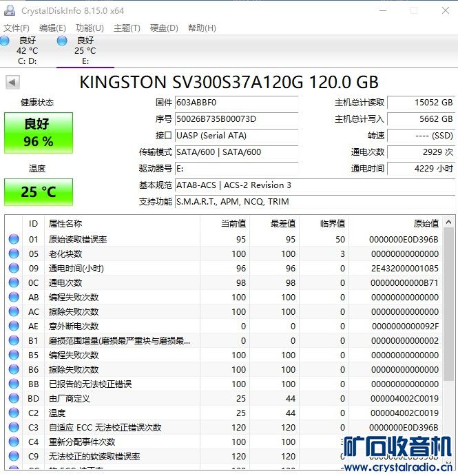
Task: Select the E: disk tab at 25 °C
Action: pos(85,51)
